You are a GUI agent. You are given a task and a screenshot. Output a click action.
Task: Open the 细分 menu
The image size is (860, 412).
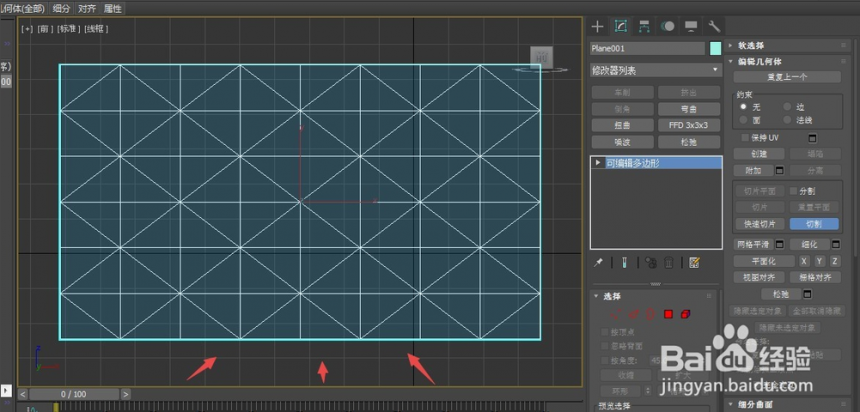(x=62, y=8)
